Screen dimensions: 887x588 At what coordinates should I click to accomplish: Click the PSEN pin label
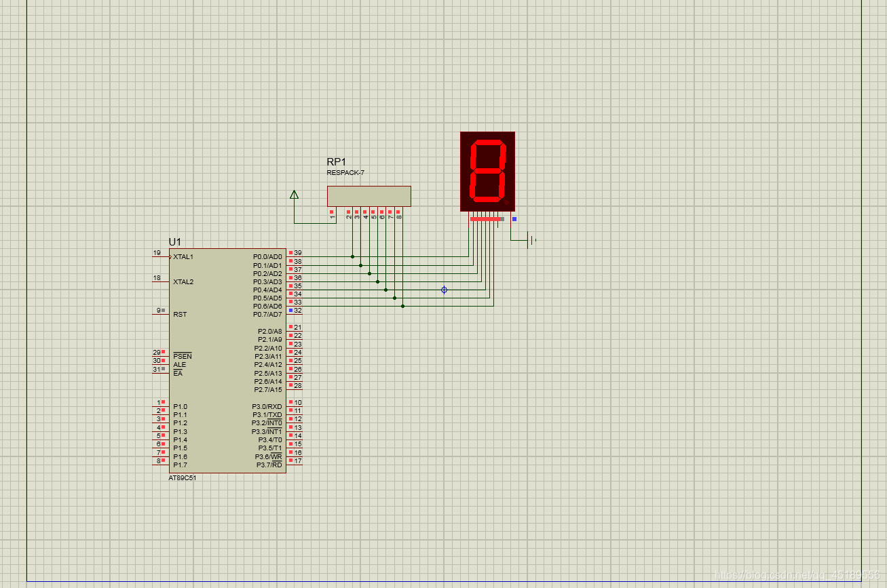tap(183, 357)
